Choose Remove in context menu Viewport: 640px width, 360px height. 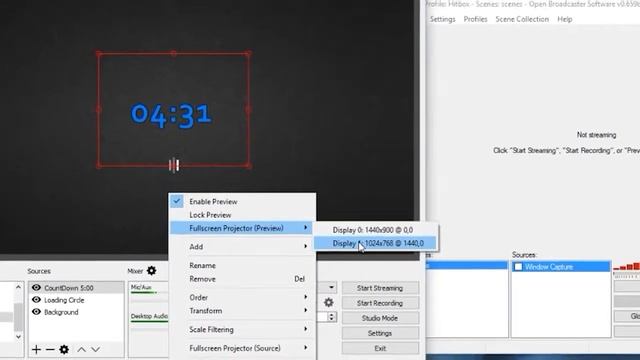click(x=202, y=279)
